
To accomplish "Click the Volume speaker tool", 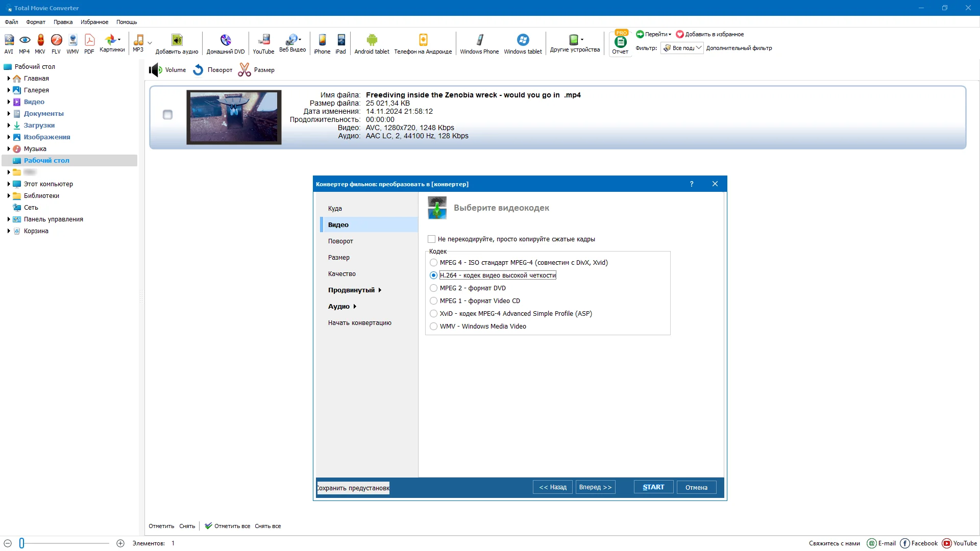I will pyautogui.click(x=167, y=70).
